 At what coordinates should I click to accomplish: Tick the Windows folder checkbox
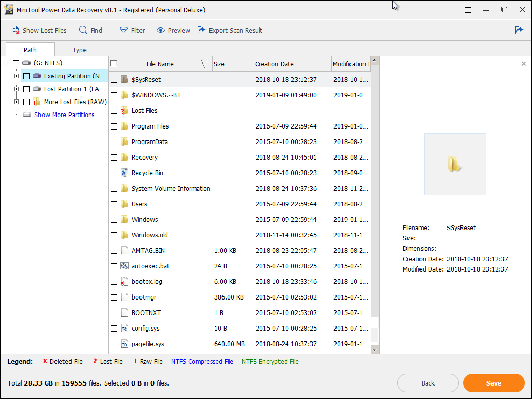click(x=114, y=220)
